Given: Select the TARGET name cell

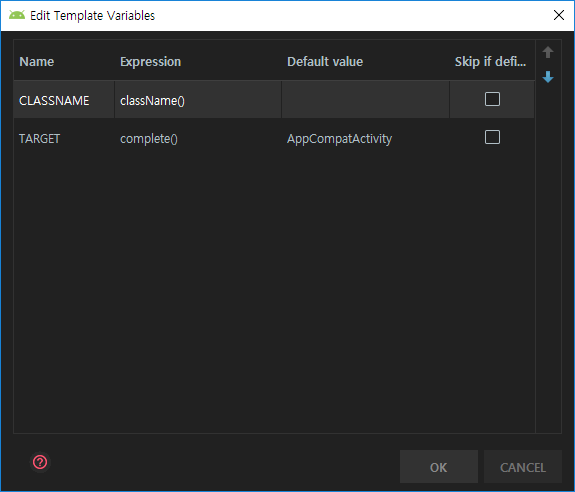Looking at the screenshot, I should (64, 138).
